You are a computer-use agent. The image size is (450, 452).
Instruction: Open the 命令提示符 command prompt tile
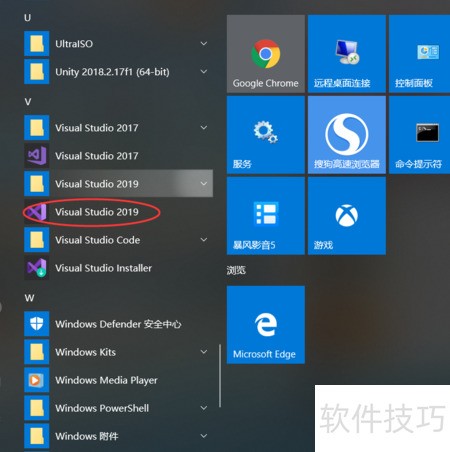tap(419, 135)
